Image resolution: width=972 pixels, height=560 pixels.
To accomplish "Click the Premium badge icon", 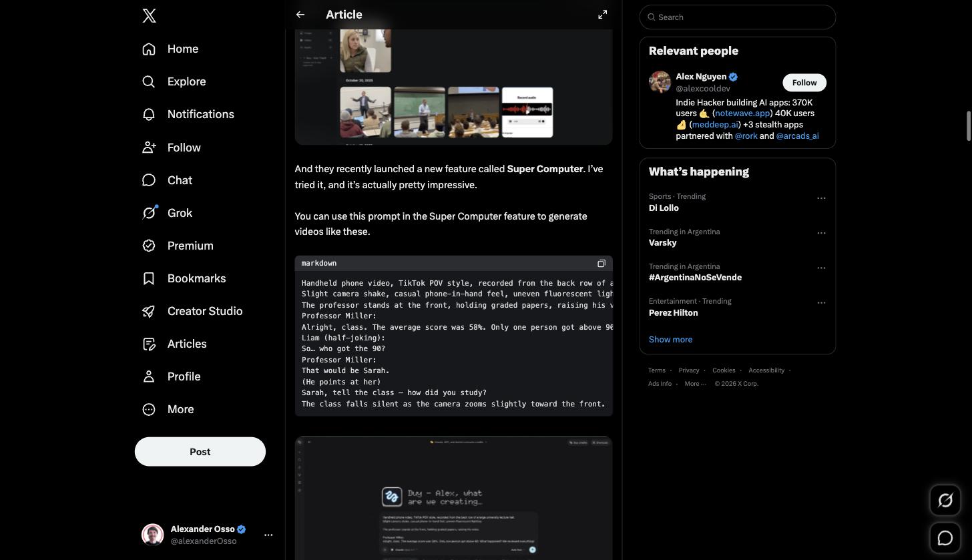I will pos(149,246).
